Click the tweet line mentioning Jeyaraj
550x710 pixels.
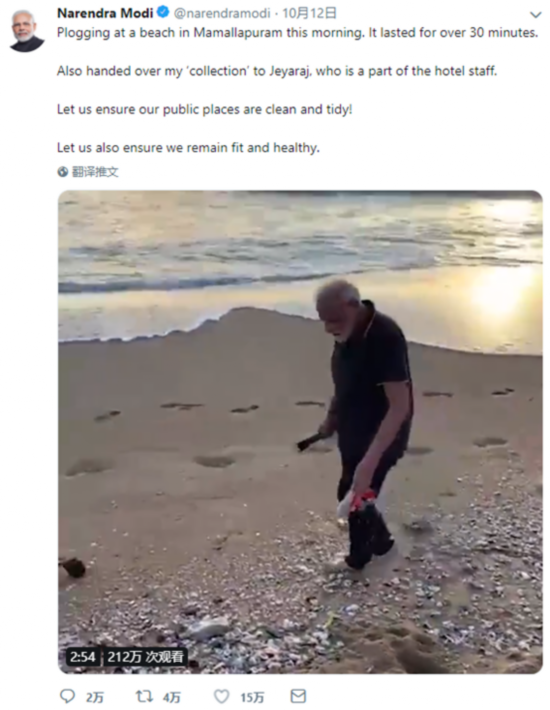pyautogui.click(x=277, y=71)
